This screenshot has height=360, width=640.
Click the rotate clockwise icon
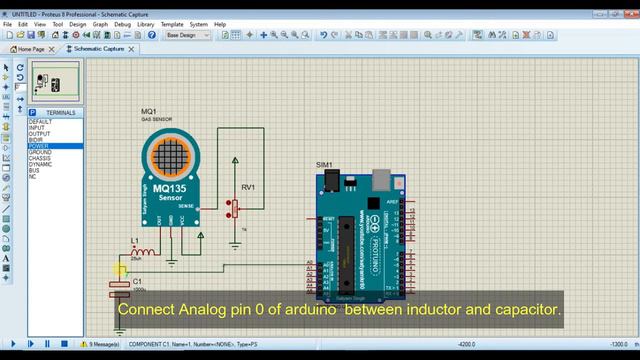tap(20, 67)
